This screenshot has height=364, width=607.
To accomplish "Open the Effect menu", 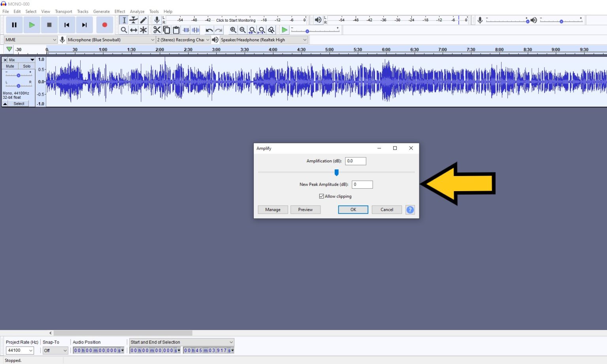I will (119, 11).
